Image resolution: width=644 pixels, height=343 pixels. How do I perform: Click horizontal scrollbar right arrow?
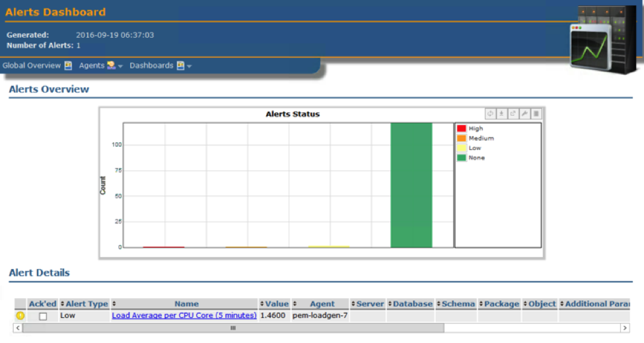point(625,328)
